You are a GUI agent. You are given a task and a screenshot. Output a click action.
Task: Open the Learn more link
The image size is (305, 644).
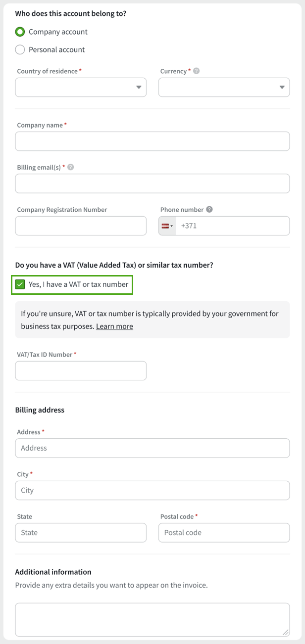114,326
